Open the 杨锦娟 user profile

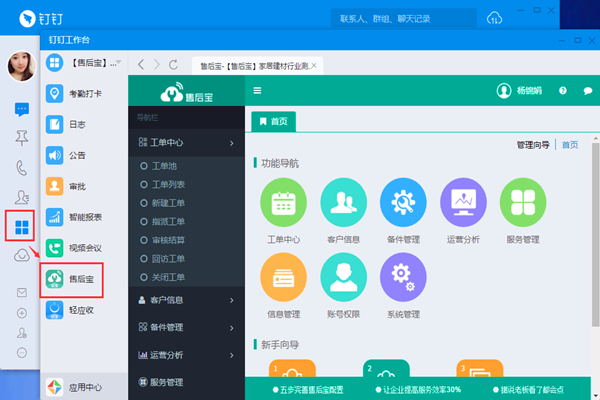519,91
